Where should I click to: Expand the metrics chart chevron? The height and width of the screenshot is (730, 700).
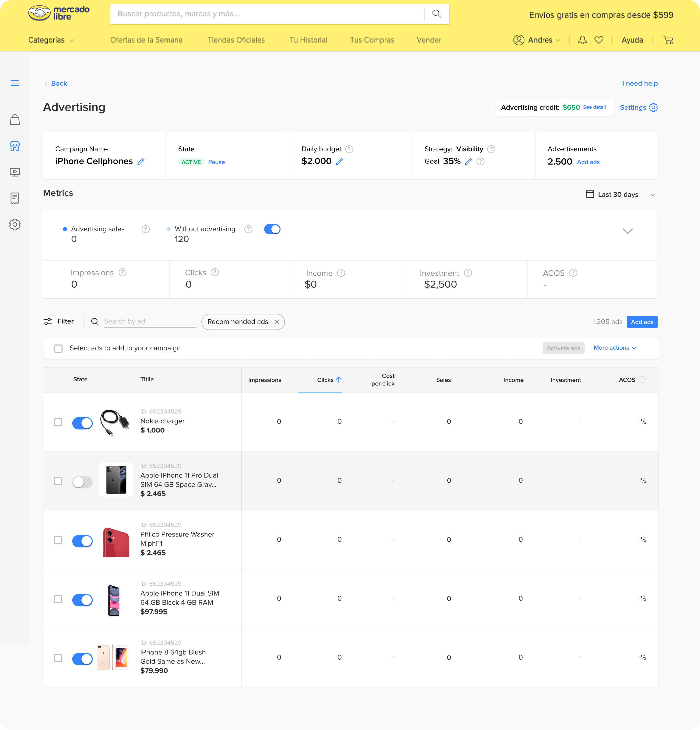point(627,231)
